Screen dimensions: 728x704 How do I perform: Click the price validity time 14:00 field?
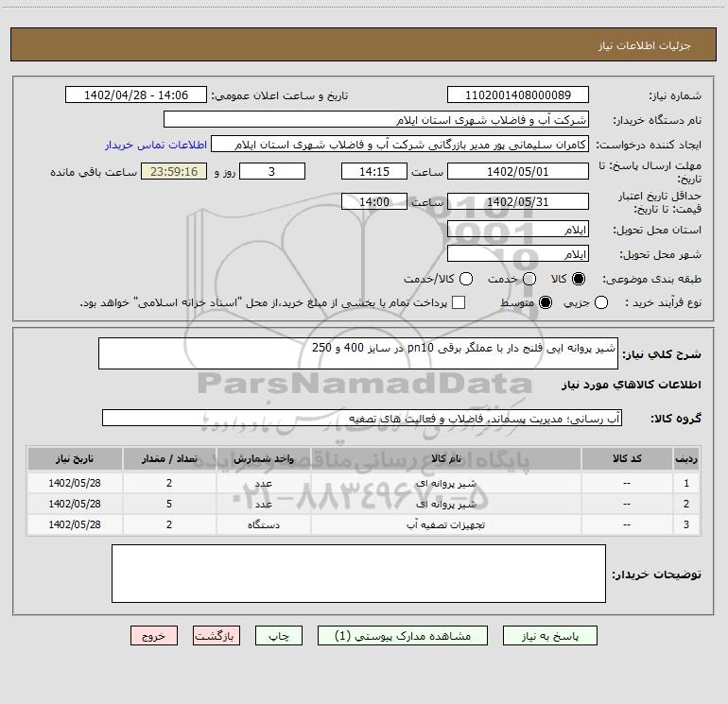[x=374, y=201]
